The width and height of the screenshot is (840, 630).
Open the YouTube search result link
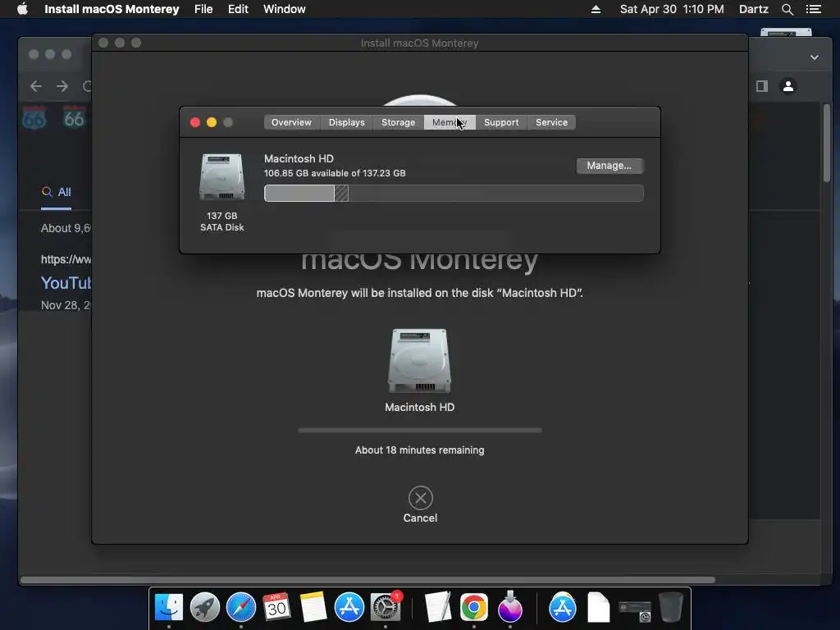coord(66,282)
